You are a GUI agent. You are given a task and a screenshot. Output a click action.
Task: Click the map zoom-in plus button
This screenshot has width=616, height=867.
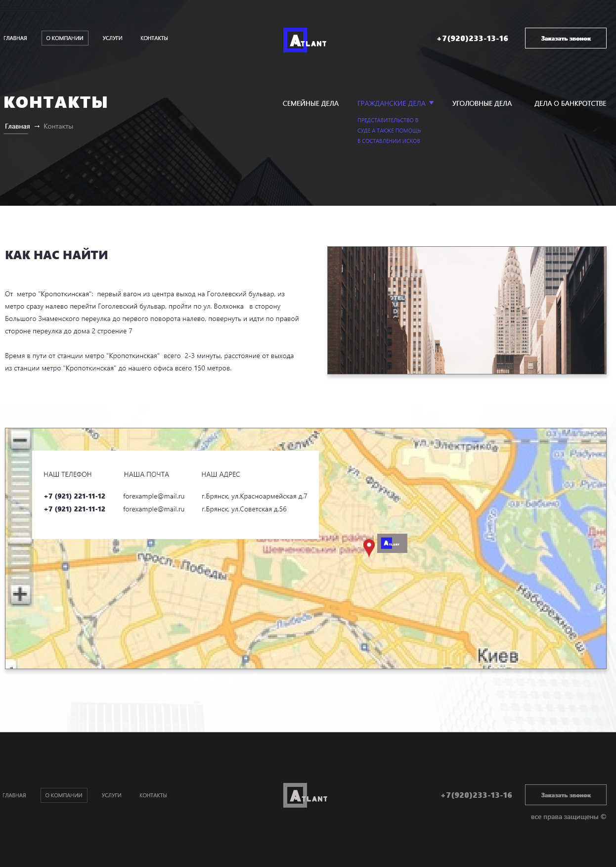tap(20, 594)
